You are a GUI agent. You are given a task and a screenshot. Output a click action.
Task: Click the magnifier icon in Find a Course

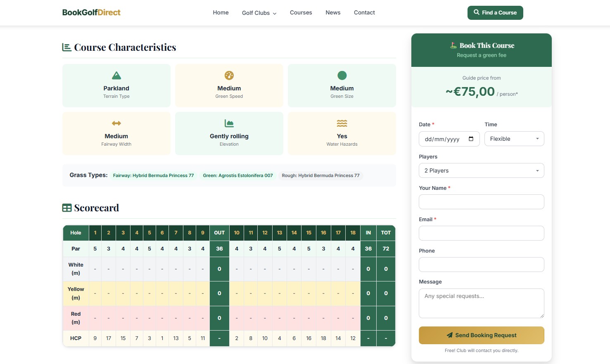[476, 12]
